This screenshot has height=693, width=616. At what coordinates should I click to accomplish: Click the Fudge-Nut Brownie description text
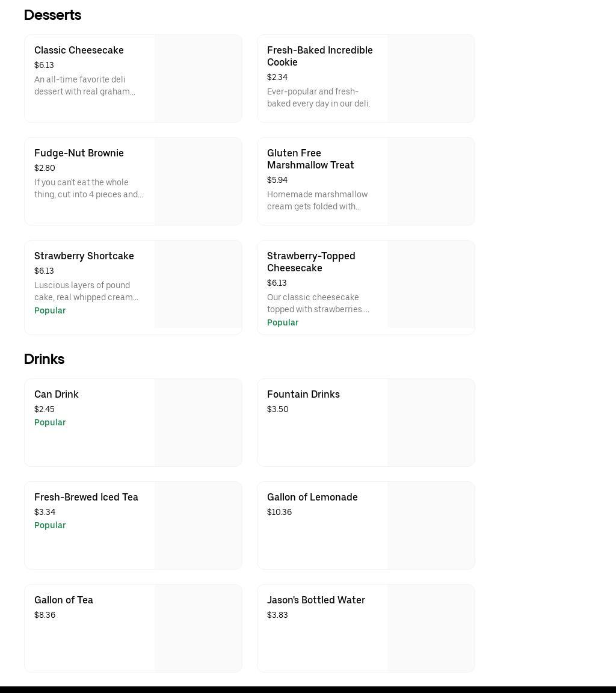point(88,188)
